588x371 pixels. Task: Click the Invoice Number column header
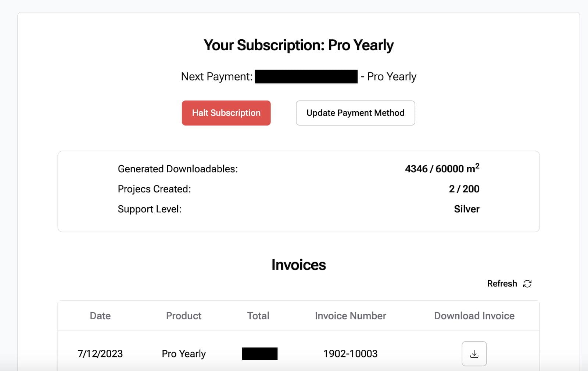350,316
